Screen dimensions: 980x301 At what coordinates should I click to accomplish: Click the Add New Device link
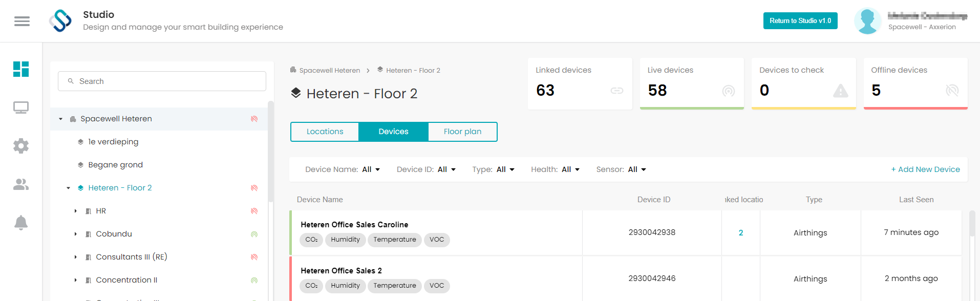tap(925, 169)
